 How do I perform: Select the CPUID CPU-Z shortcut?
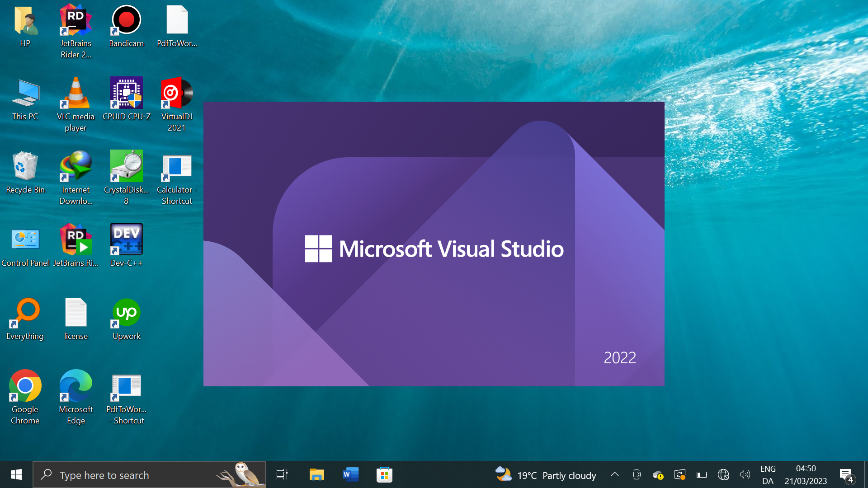(126, 94)
